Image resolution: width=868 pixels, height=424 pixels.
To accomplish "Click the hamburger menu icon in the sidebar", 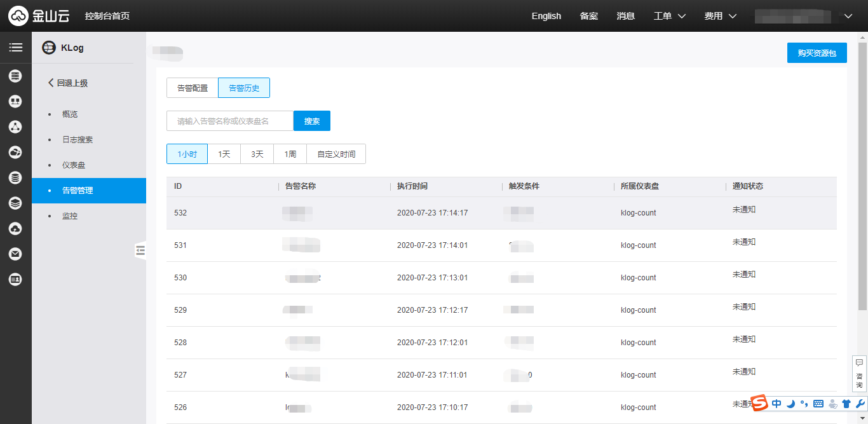I will pos(15,48).
